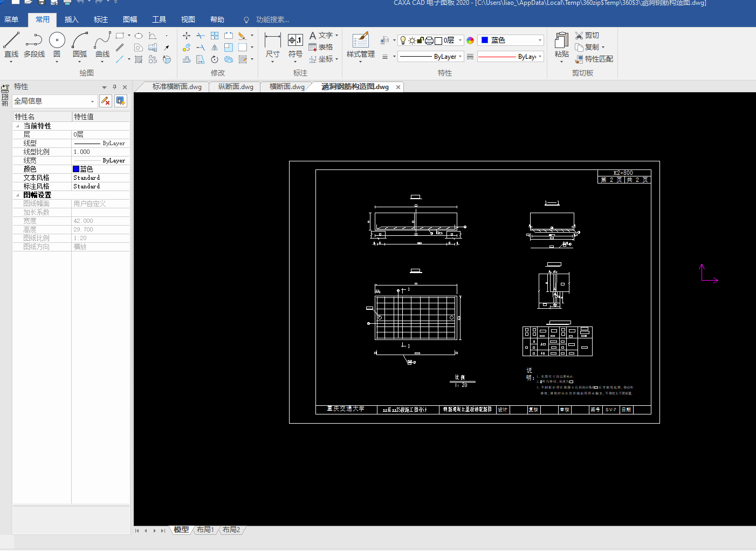Click the rotate tool icon
This screenshot has width=756, height=551.
[215, 59]
